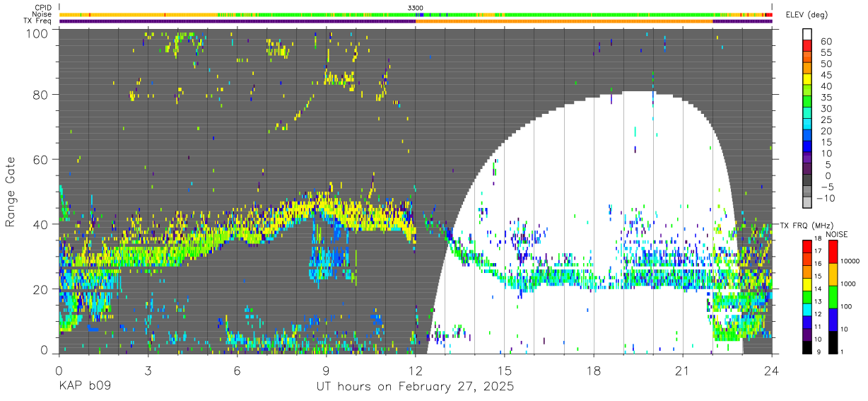
Task: Click the Range Gate axis tick 100
Action: pos(38,33)
